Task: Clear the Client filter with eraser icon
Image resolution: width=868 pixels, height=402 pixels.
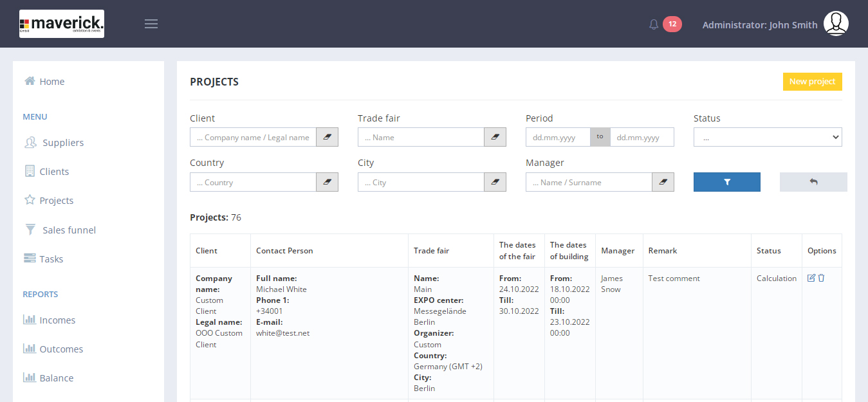Action: [327, 137]
